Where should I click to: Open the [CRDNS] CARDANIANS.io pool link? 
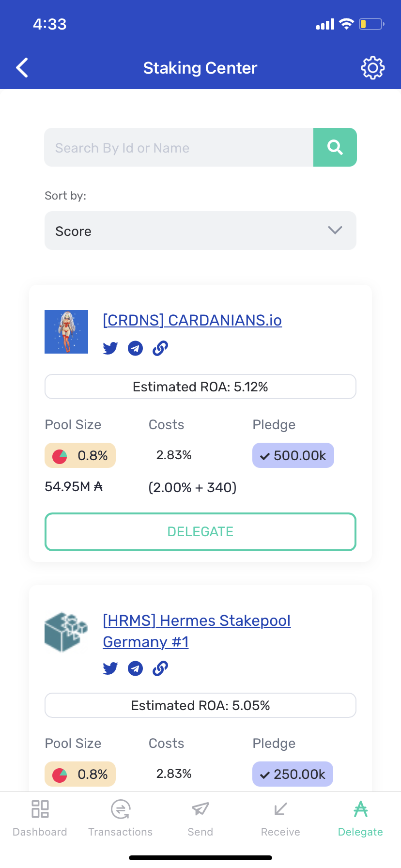192,320
